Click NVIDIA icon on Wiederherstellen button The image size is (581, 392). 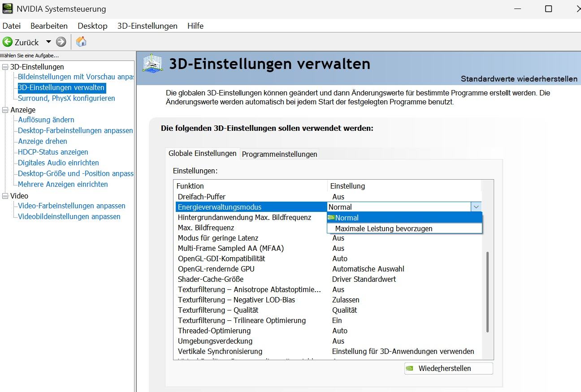click(x=409, y=368)
